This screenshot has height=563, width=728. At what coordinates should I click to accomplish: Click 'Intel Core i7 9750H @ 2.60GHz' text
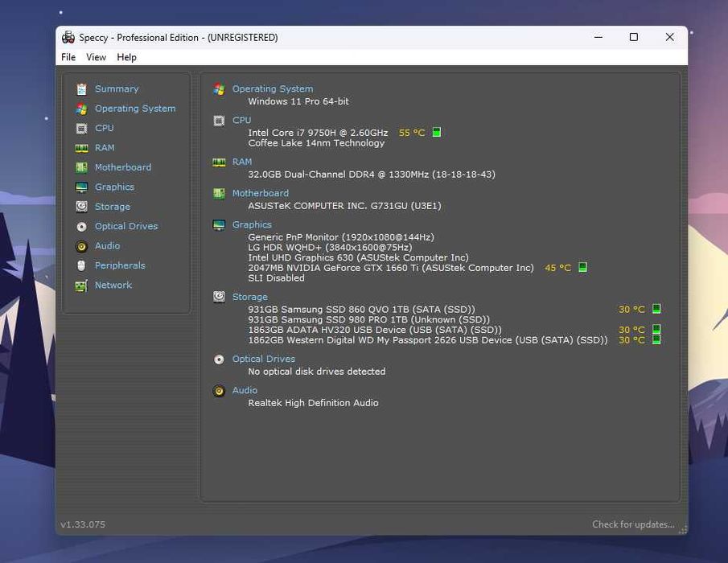[318, 133]
